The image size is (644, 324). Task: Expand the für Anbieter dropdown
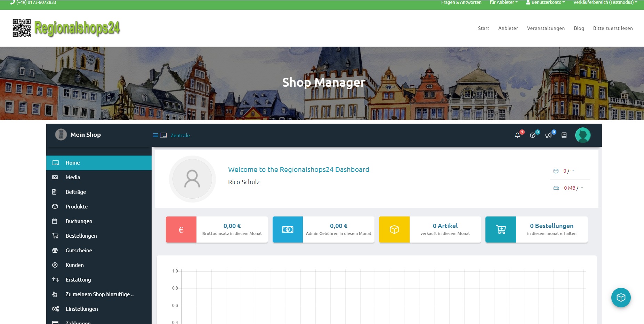coord(504,2)
